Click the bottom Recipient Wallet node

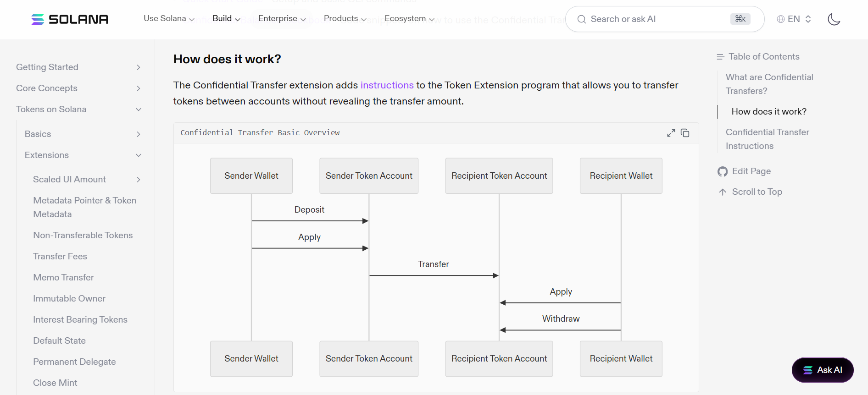[621, 359]
